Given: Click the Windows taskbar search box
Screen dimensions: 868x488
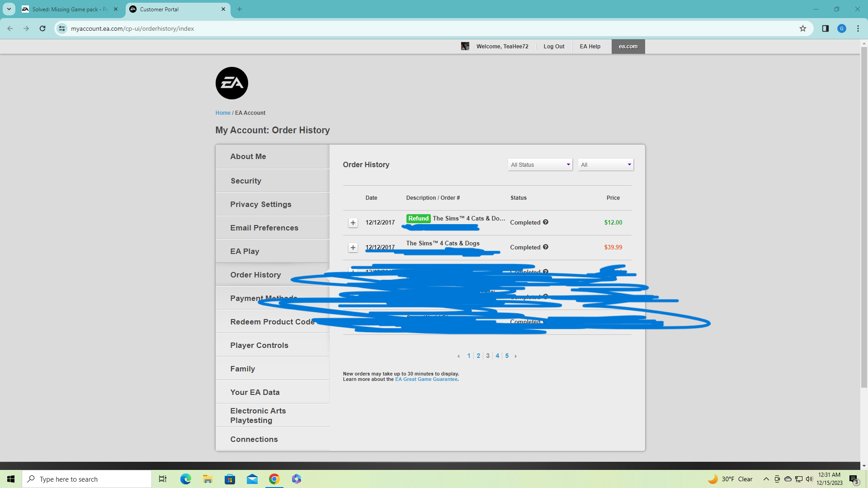Looking at the screenshot, I should click(87, 479).
